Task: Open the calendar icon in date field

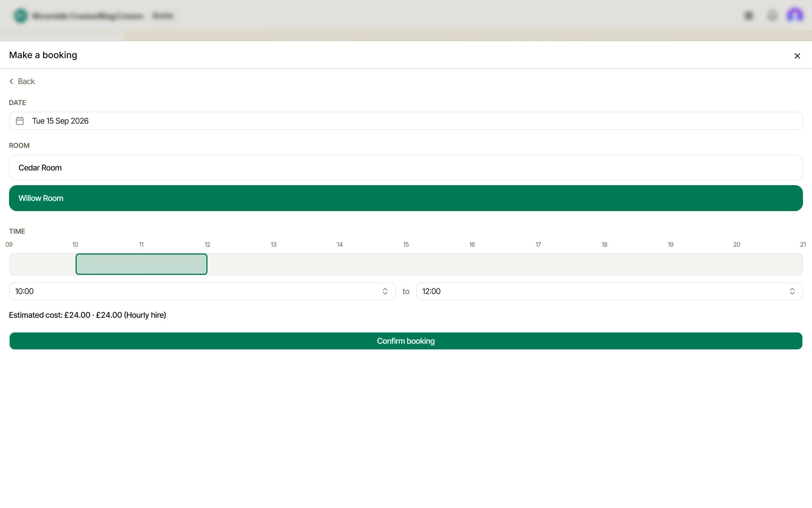Action: coord(20,121)
